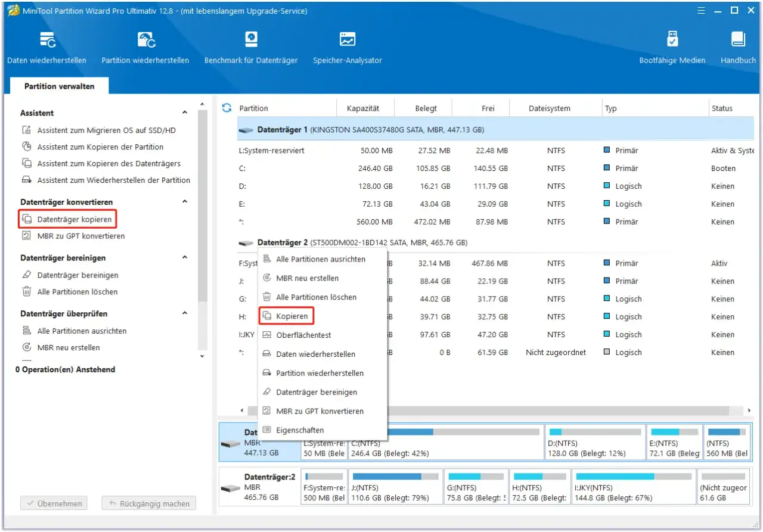Refresh the partition list icon
The image size is (763, 532).
click(x=227, y=108)
